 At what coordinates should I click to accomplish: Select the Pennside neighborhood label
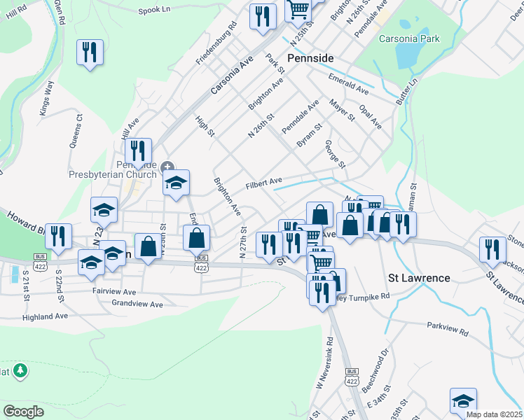[x=310, y=57]
